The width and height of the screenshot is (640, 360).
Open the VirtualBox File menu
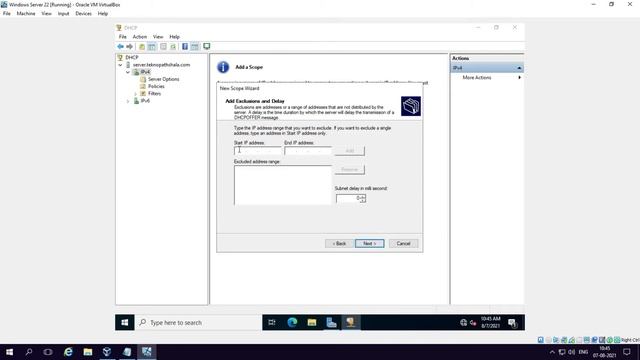point(7,13)
